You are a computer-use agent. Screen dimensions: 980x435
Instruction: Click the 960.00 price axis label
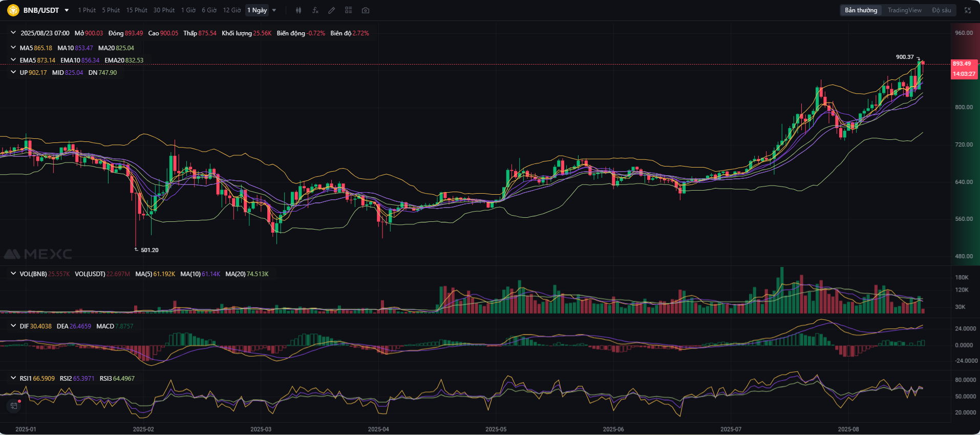pos(964,33)
